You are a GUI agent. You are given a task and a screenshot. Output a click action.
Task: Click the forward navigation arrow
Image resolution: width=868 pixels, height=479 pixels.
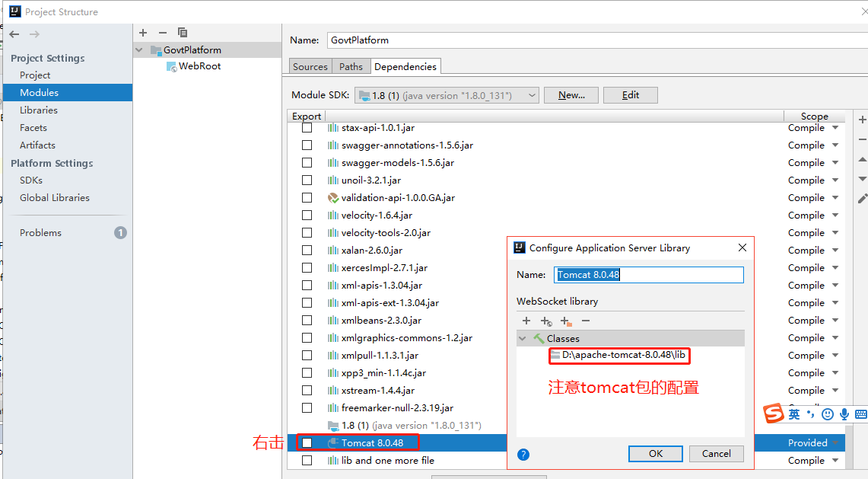click(x=34, y=34)
